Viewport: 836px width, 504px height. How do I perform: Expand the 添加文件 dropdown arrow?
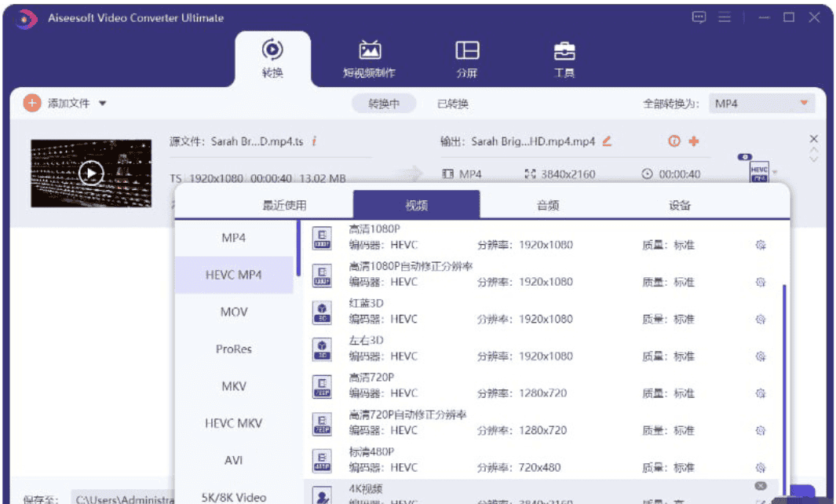click(103, 104)
